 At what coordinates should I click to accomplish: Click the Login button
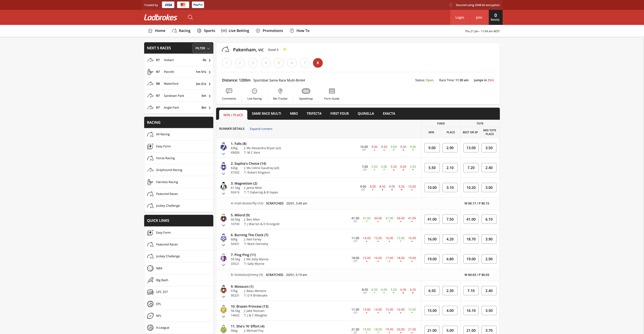point(459,17)
